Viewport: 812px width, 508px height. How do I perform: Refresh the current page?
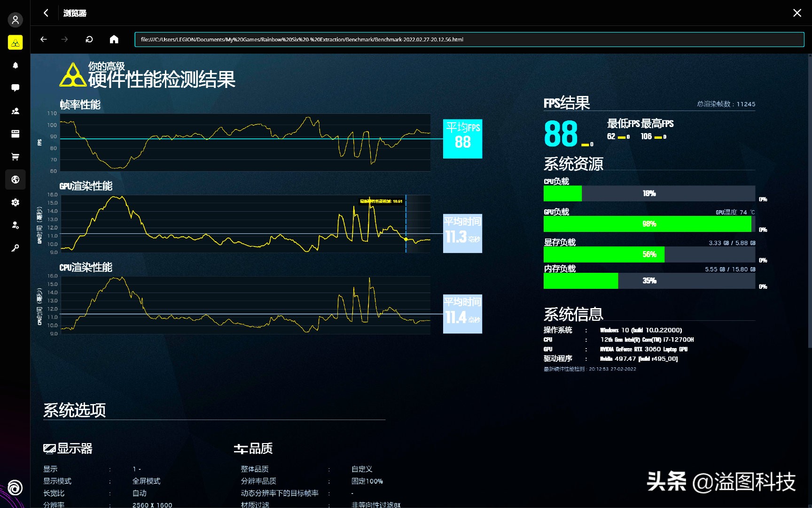pos(89,40)
